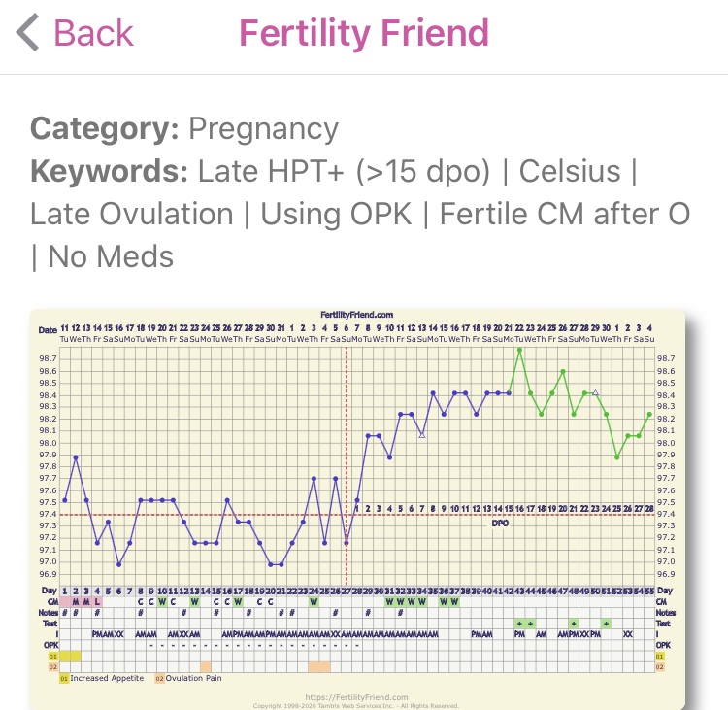Tap the green W mucus cell on cycle day 24
This screenshot has height=710, width=728.
coord(314,601)
